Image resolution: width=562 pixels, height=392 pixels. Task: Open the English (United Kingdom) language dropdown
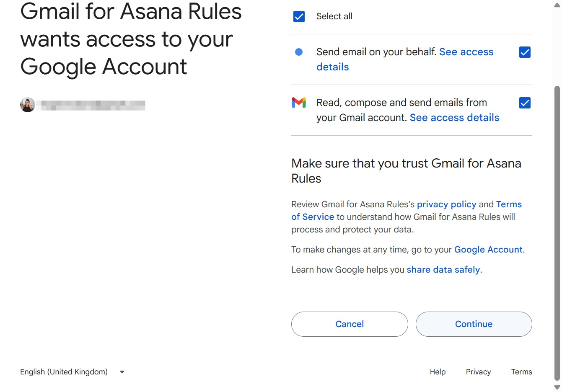[x=73, y=372]
